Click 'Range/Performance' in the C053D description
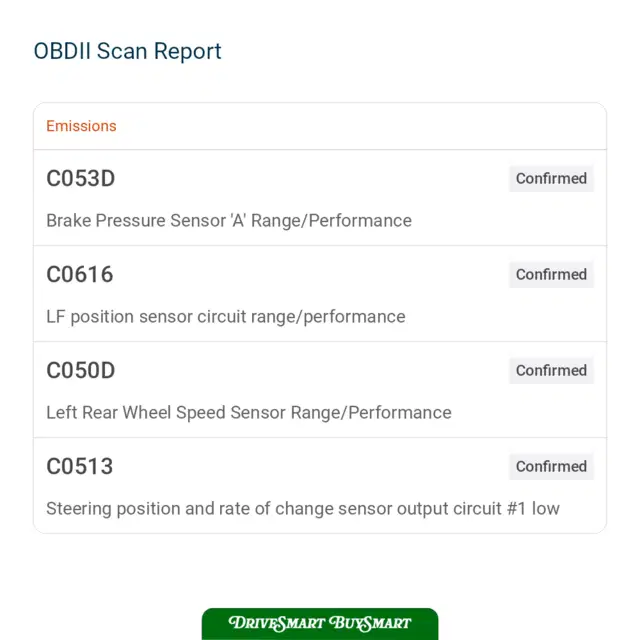The height and width of the screenshot is (640, 640). [331, 221]
